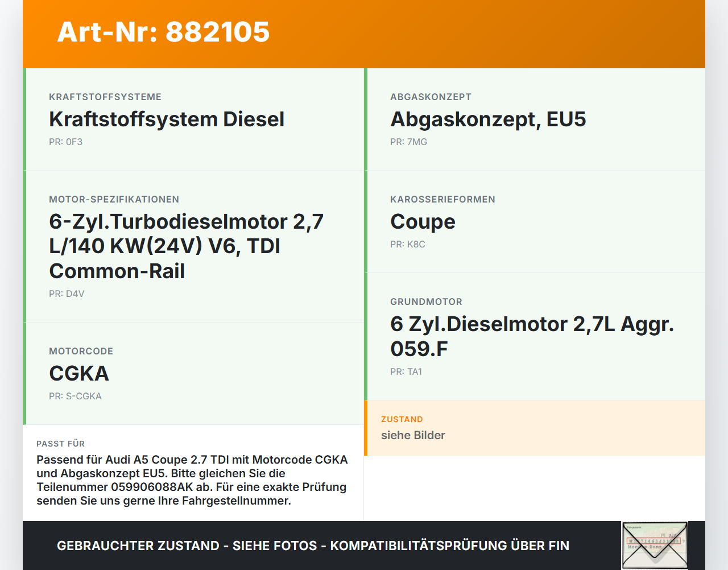Click the GEBRAUCHTER ZUSTAND footer banner text
Screen dimensions: 728x570
point(313,546)
